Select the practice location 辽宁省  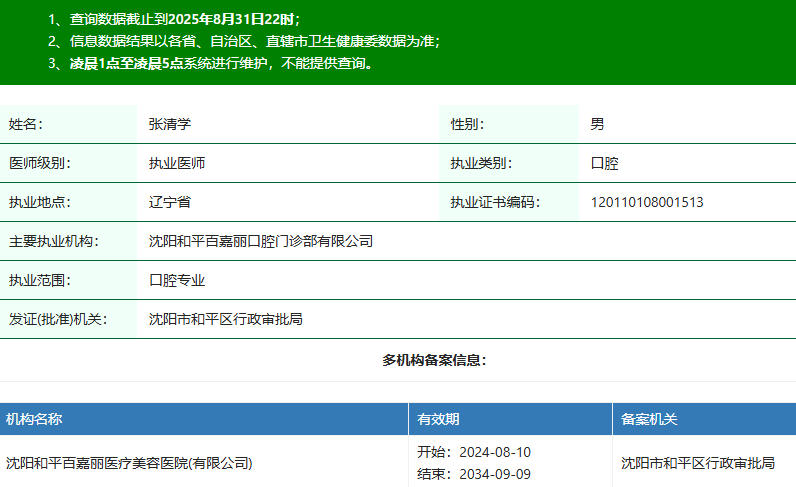click(170, 202)
